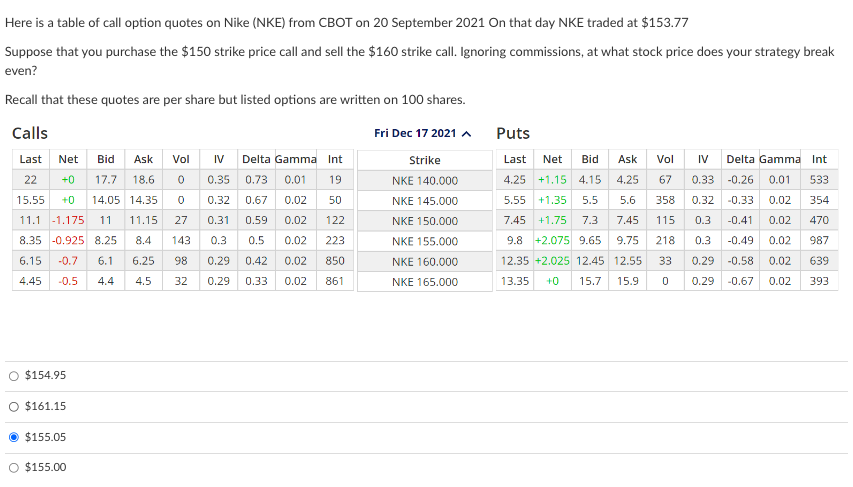This screenshot has height=487, width=853.
Task: Click the Puts table Gamma header
Action: pyautogui.click(x=780, y=159)
